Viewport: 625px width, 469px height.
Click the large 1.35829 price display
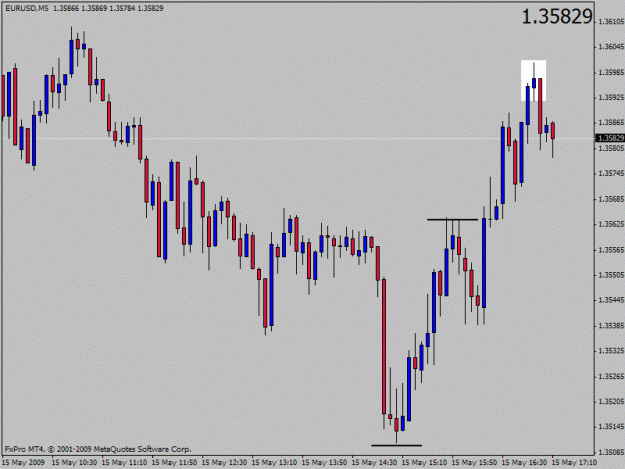pos(557,17)
